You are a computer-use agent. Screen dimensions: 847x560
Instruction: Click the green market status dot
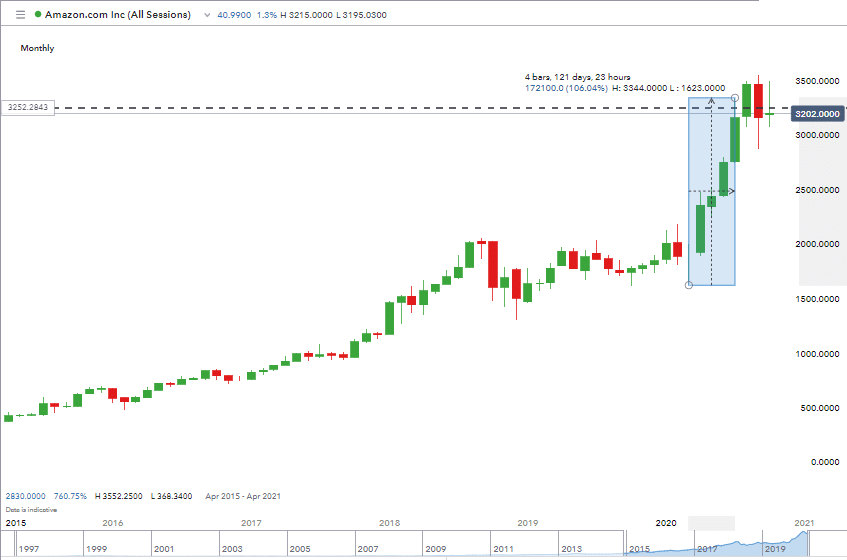38,15
